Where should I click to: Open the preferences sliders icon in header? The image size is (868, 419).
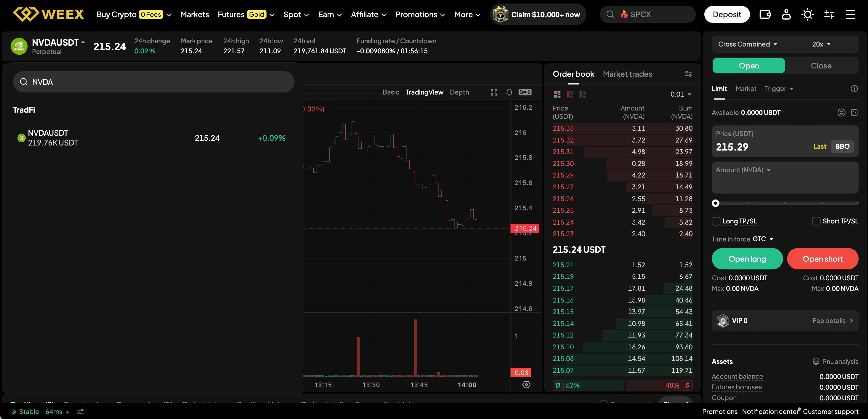click(829, 15)
